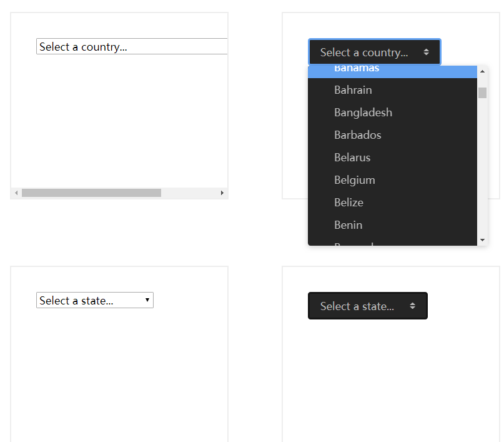Click the small triangle arrow on native state select
Viewport: 504px width, 442px height.
pyautogui.click(x=147, y=300)
